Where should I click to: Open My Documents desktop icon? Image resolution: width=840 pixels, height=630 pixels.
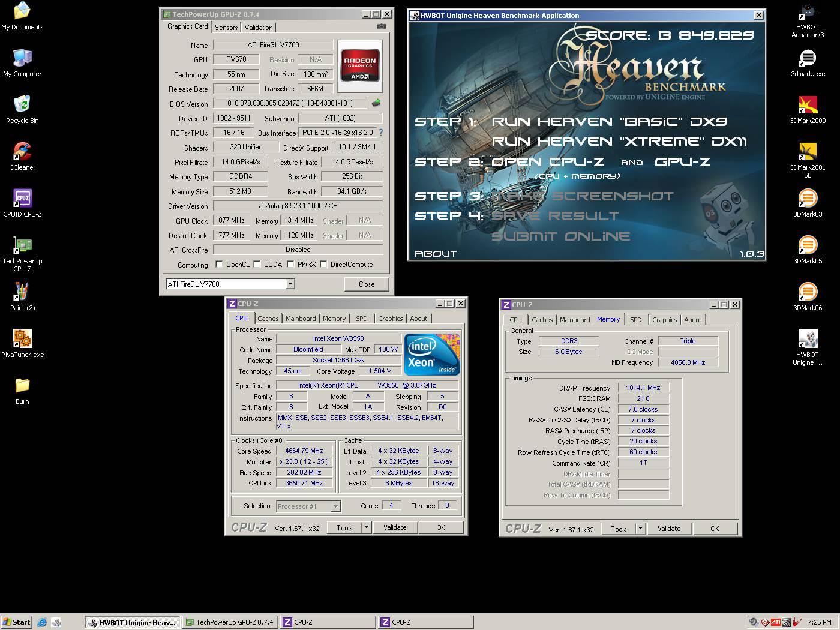point(22,16)
